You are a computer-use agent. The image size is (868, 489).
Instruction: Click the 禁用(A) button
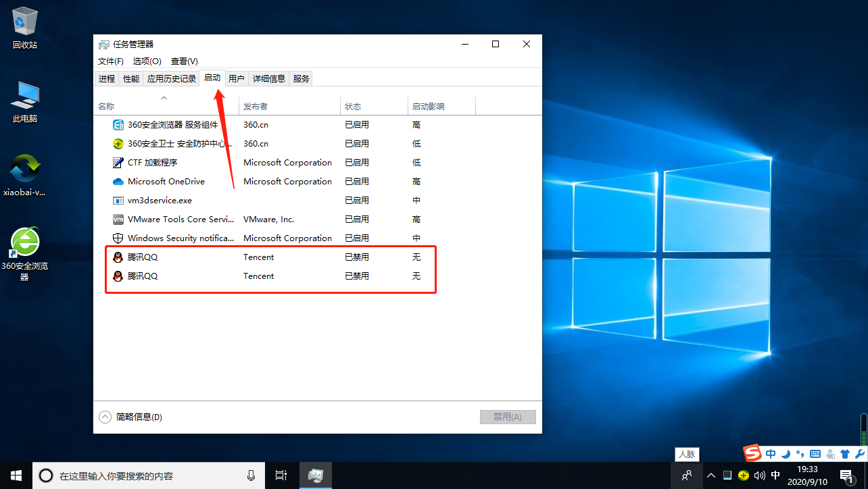point(508,417)
